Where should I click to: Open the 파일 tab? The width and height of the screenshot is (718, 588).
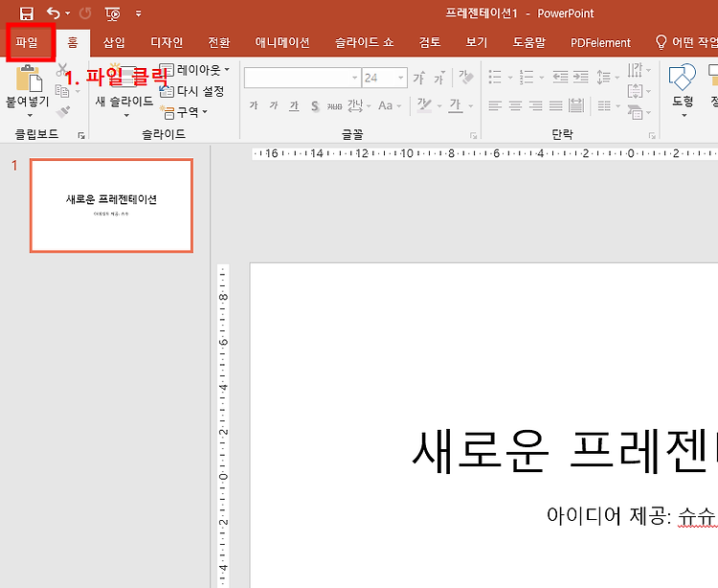pos(27,42)
